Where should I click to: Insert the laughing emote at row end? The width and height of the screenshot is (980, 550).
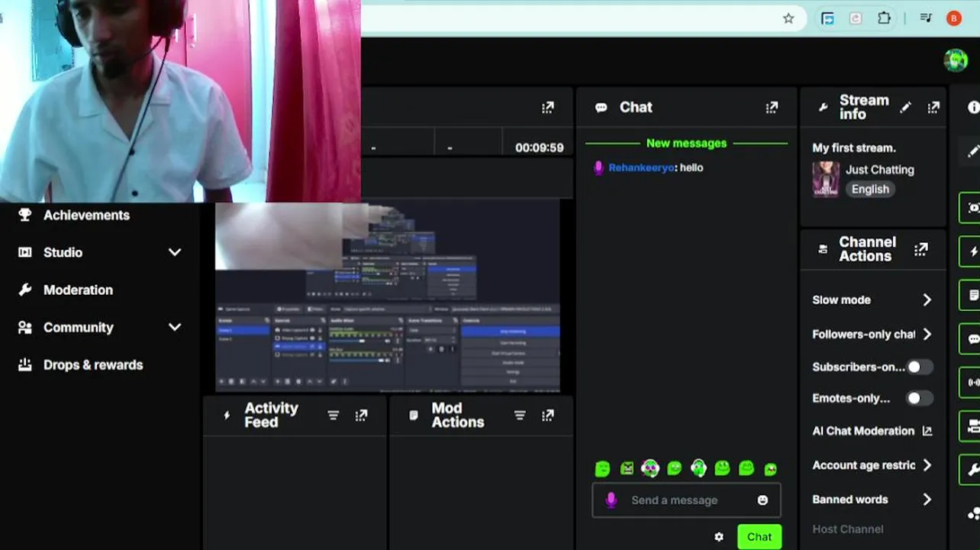tap(771, 468)
